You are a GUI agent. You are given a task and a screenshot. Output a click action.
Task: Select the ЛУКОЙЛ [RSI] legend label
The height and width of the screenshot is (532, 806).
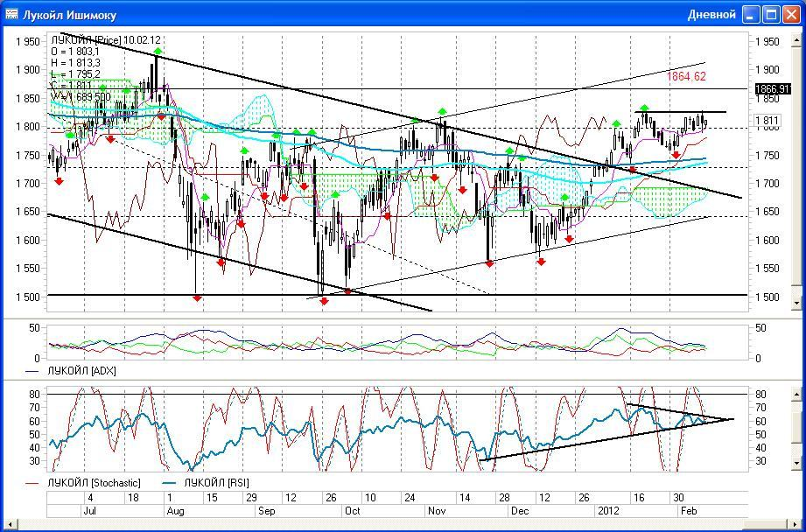click(216, 483)
